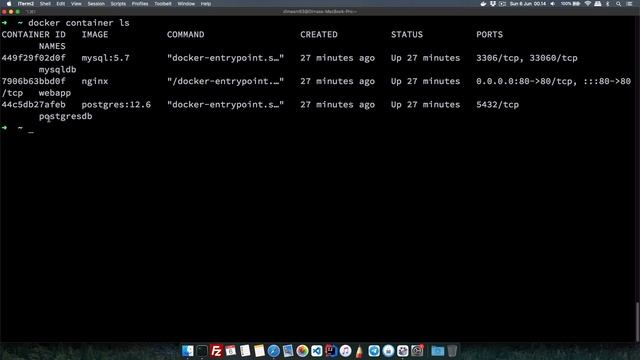
Task: Open the Edit menu
Action: click(x=61, y=4)
